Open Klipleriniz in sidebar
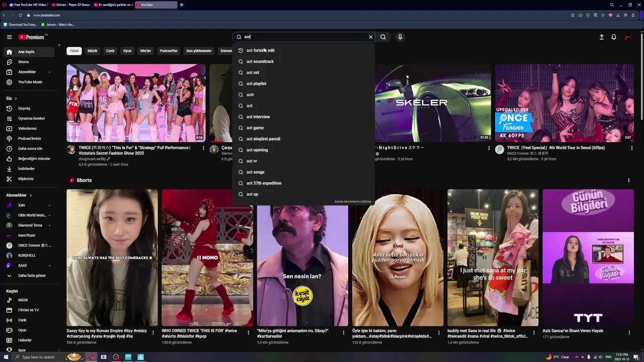This screenshot has height=362, width=644. [x=30, y=178]
